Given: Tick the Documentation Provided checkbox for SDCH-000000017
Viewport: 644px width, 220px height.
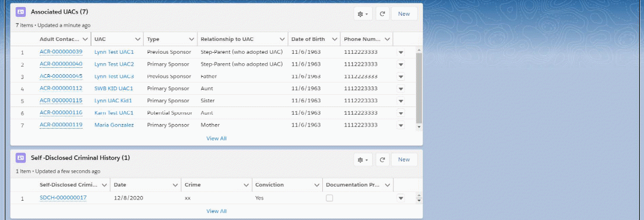Looking at the screenshot, I should click(x=329, y=198).
